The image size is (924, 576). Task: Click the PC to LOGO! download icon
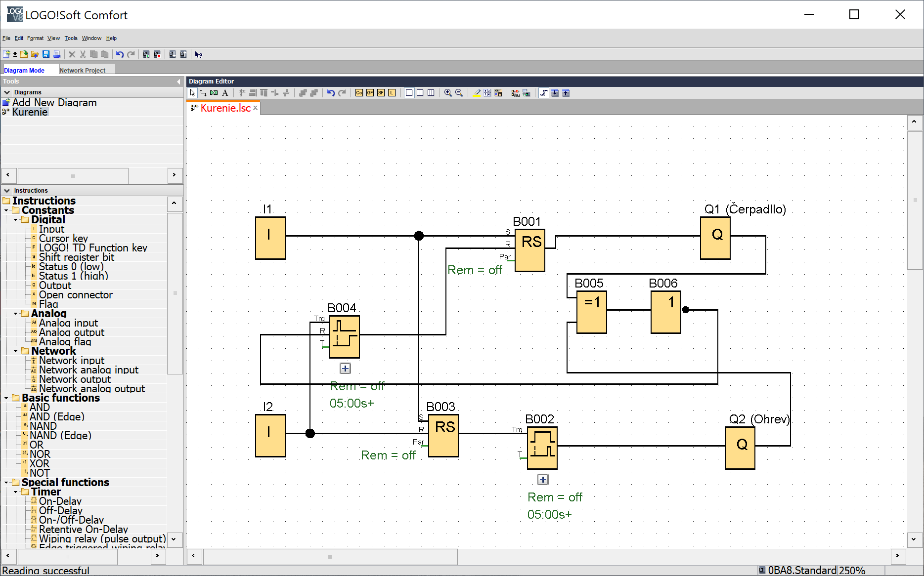point(173,54)
